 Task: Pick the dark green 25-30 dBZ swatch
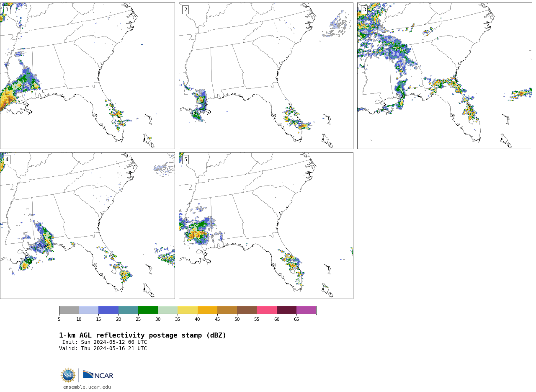(x=148, y=310)
